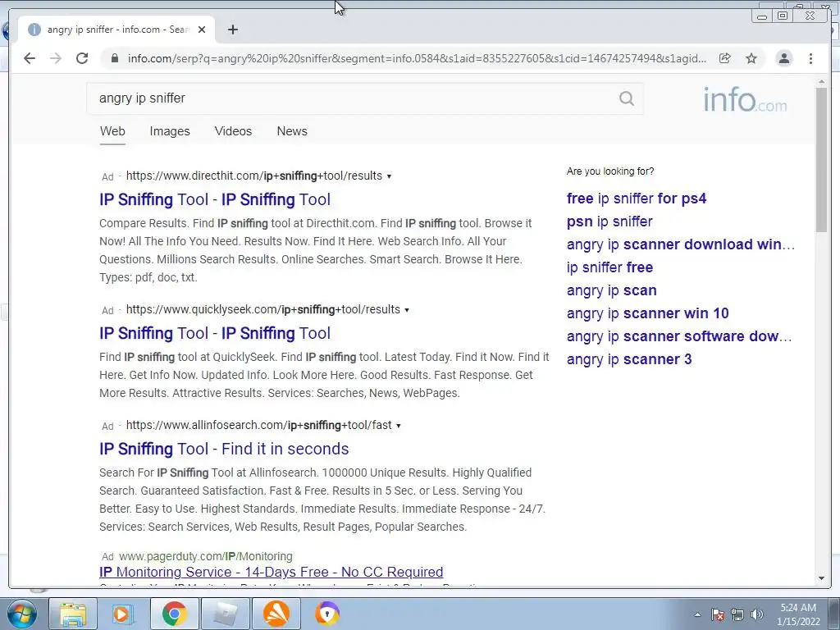This screenshot has width=840, height=630.
Task: Open the IP Monitoring Service 14-Days Free link
Action: pyautogui.click(x=271, y=572)
